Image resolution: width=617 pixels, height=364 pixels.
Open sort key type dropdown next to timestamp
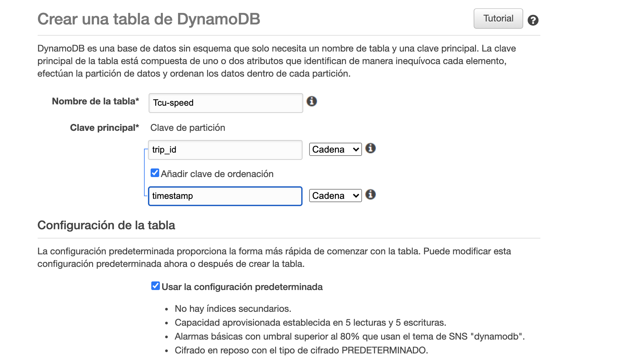(x=335, y=196)
